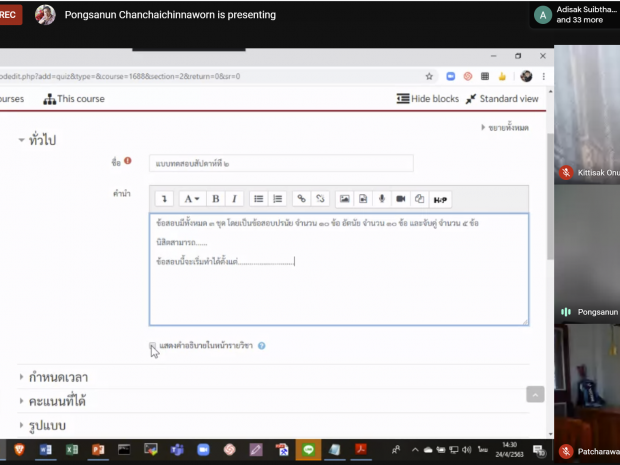620x465 pixels.
Task: Apply italic formatting in the editor
Action: pos(233,199)
